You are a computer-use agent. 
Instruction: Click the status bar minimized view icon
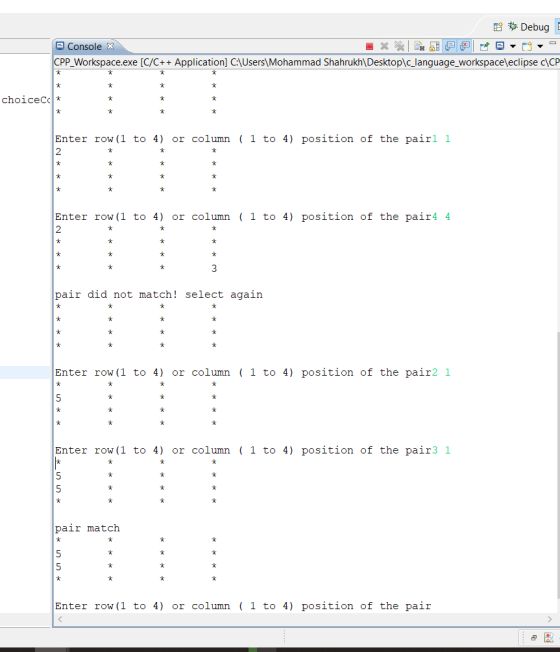[534, 637]
